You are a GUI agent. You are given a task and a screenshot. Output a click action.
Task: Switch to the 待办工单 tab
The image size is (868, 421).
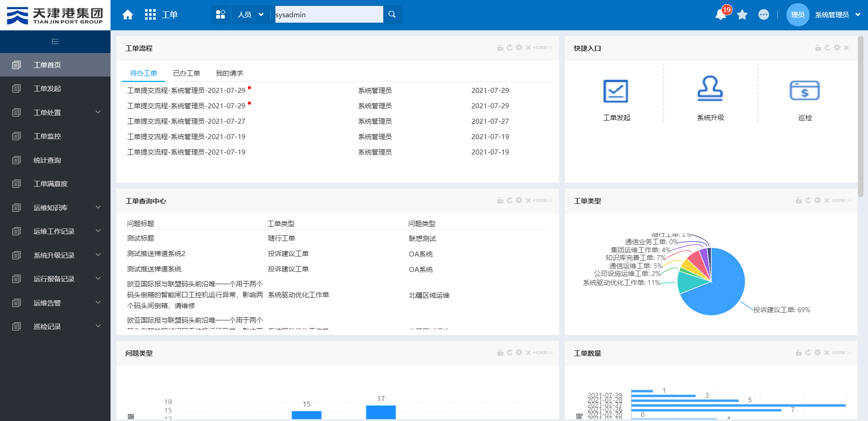click(144, 73)
